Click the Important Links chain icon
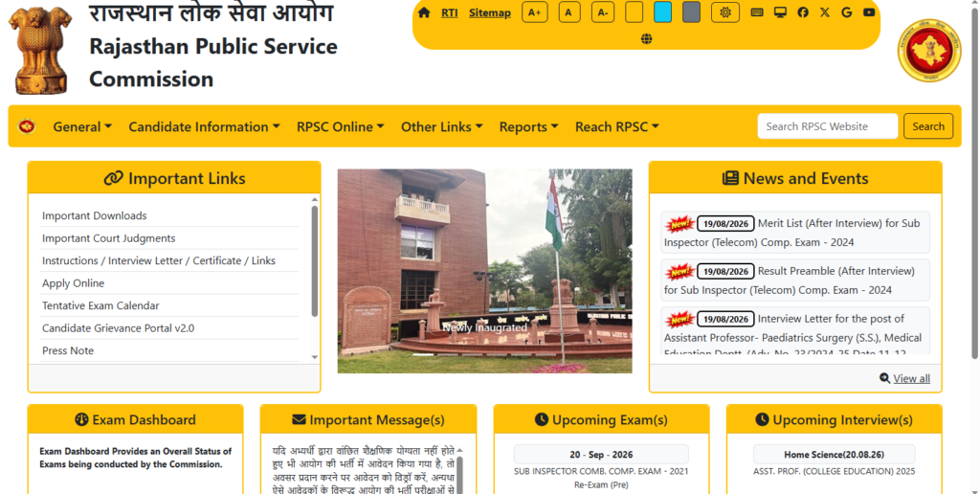The height and width of the screenshot is (494, 980). pyautogui.click(x=113, y=178)
